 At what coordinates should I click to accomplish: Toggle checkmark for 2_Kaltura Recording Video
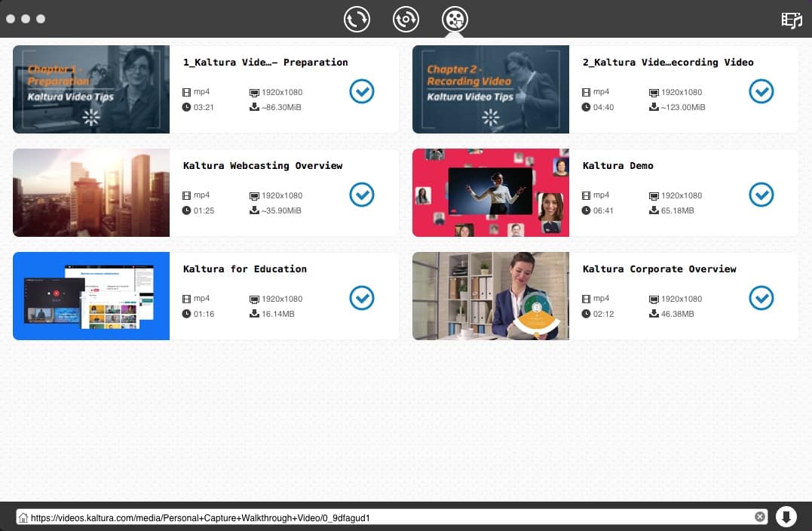tap(761, 91)
